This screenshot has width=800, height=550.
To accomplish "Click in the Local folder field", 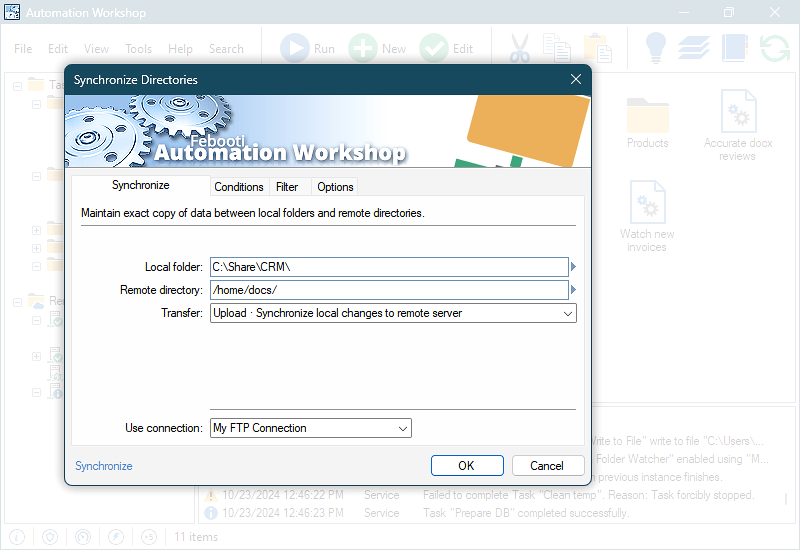I will tap(389, 267).
